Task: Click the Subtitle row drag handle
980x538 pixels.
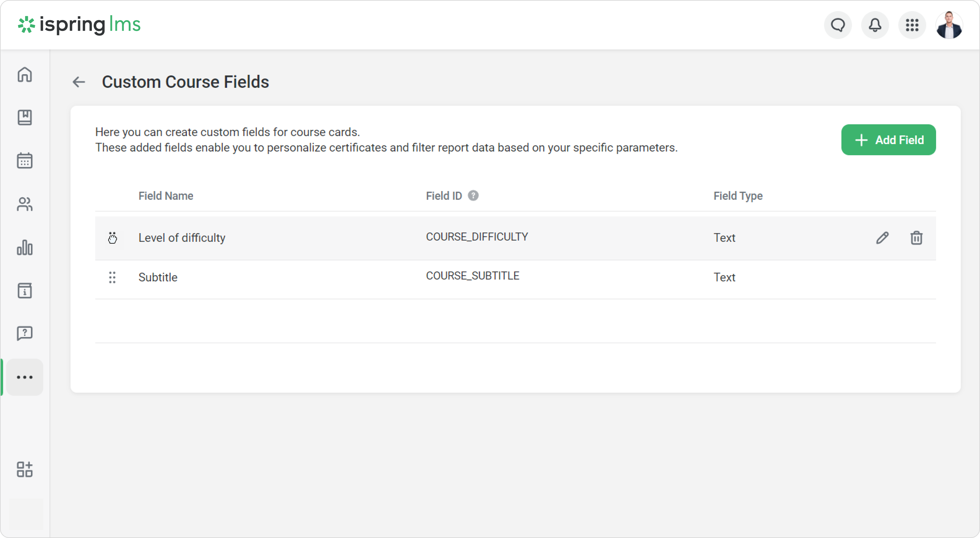Action: click(112, 278)
